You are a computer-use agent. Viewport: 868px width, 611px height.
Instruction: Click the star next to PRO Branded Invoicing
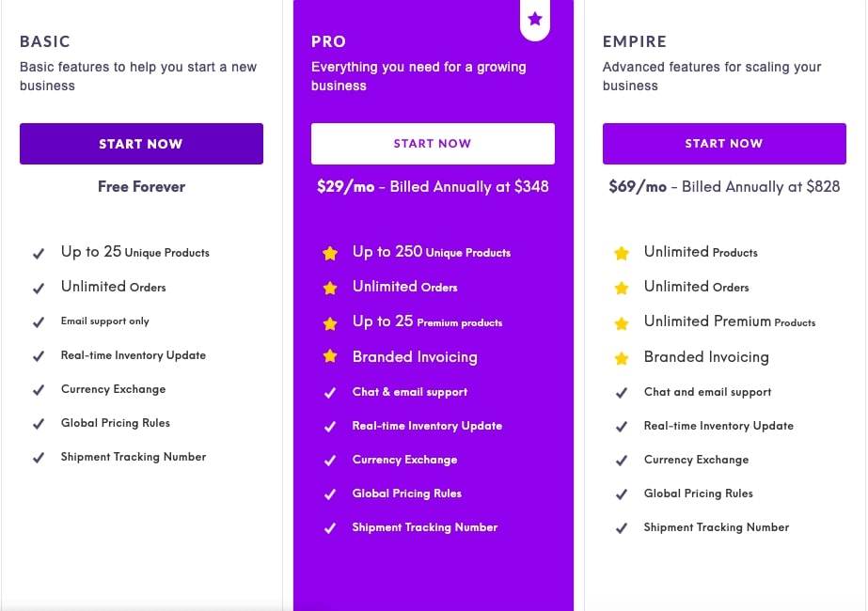[330, 357]
